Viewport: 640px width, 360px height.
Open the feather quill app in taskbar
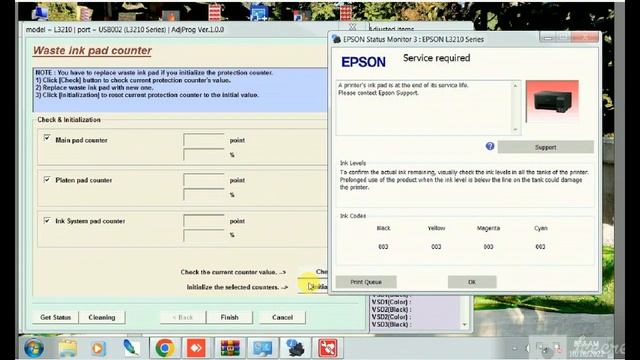[131, 348]
